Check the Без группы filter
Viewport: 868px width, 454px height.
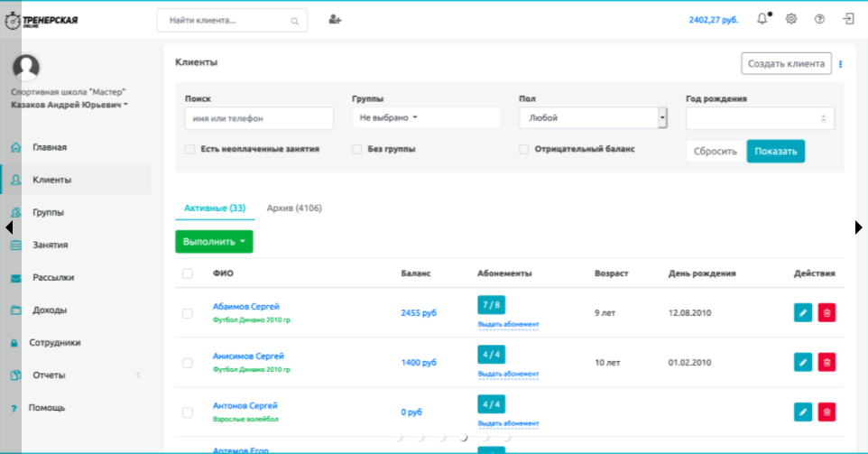click(357, 149)
